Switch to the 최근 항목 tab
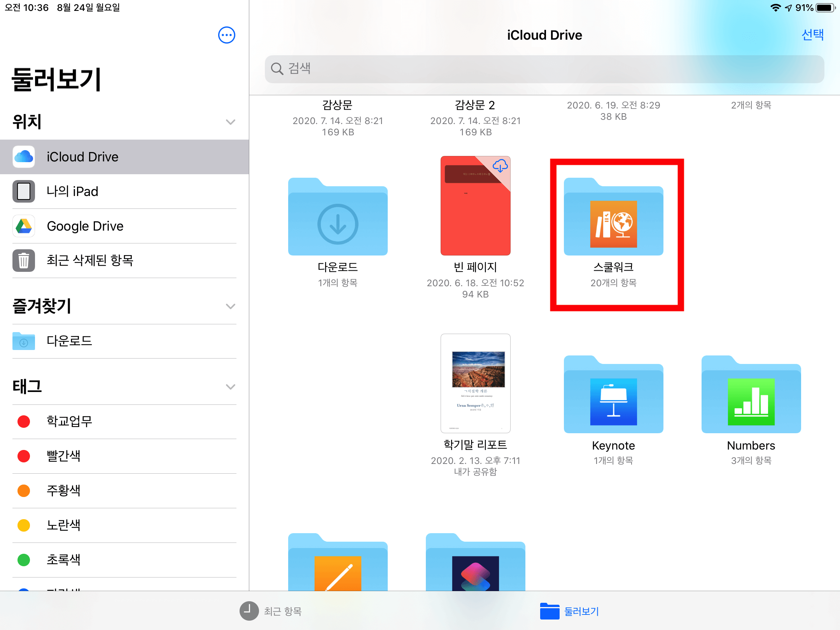Viewport: 840px width, 630px height. click(x=271, y=611)
